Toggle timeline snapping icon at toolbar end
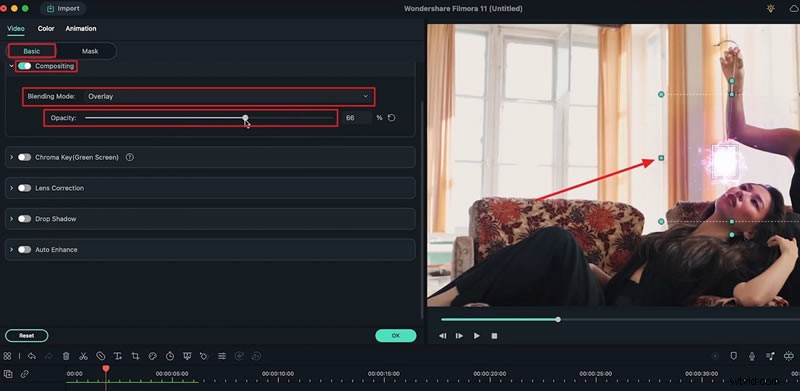This screenshot has height=391, width=800. [789, 356]
